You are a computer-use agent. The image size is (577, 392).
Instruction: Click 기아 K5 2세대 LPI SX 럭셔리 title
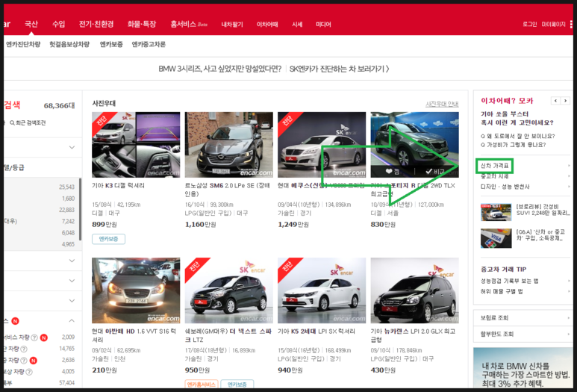(x=316, y=332)
